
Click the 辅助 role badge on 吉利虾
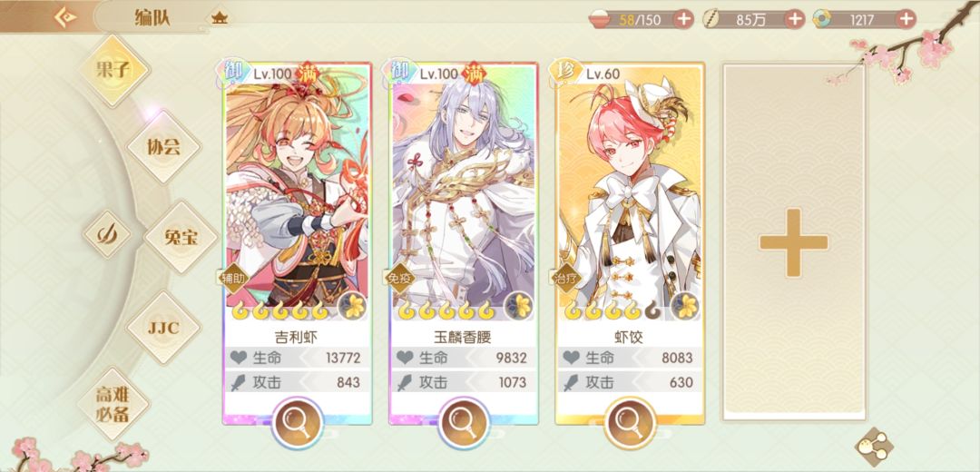tap(234, 278)
